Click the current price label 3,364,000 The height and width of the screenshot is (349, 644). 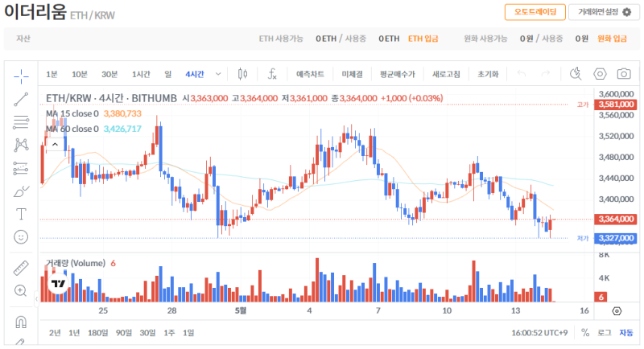[x=616, y=219]
